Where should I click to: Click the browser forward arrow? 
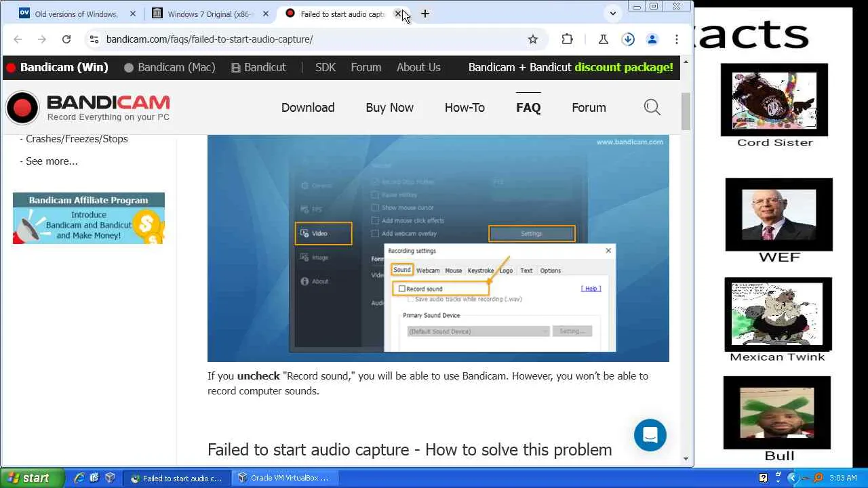coord(42,39)
